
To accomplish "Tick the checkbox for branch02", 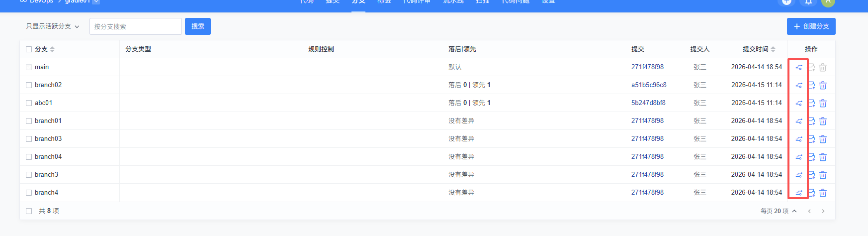I will click(x=29, y=85).
